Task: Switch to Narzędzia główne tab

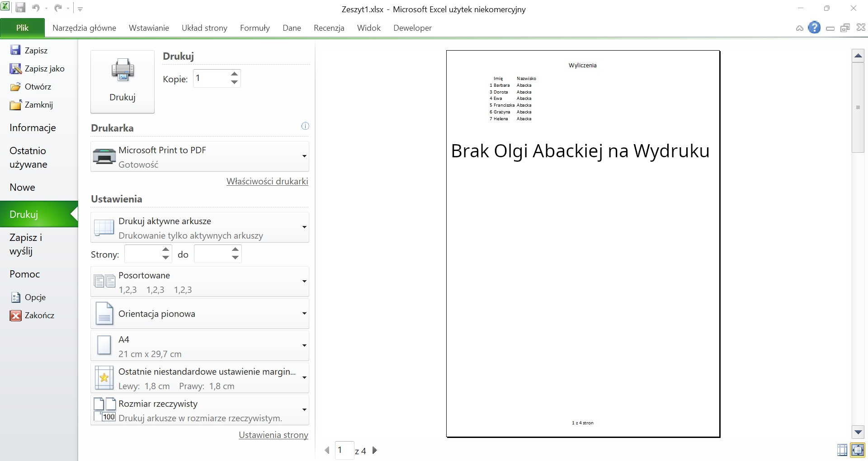Action: (84, 28)
